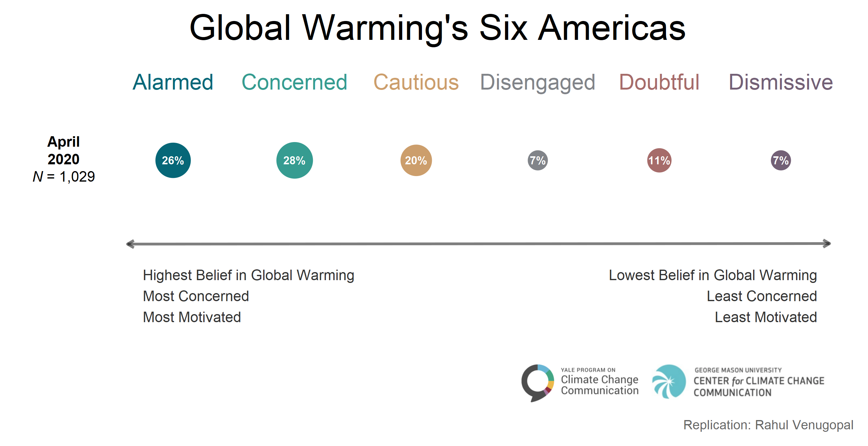The width and height of the screenshot is (868, 446).
Task: Select the Disengaged heading label
Action: (538, 82)
